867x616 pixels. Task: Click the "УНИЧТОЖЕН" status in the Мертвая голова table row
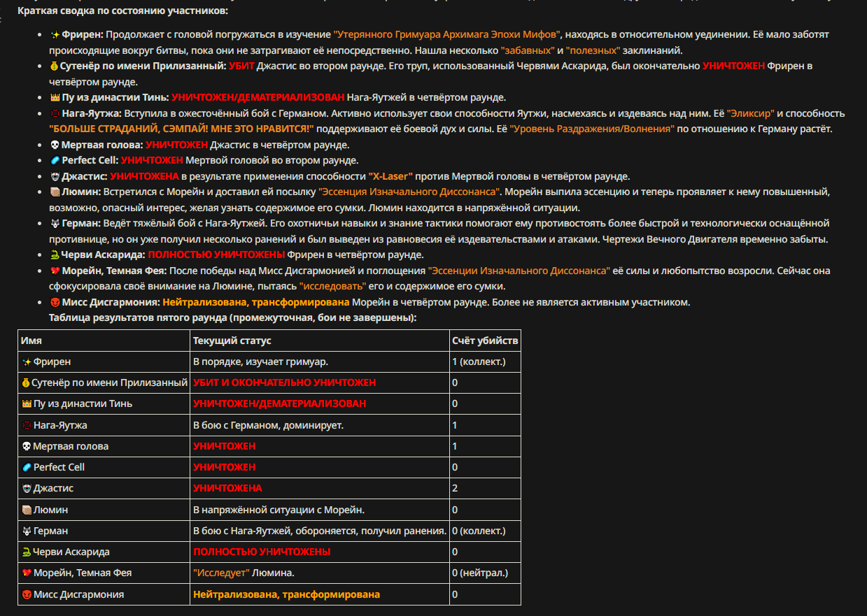225,446
